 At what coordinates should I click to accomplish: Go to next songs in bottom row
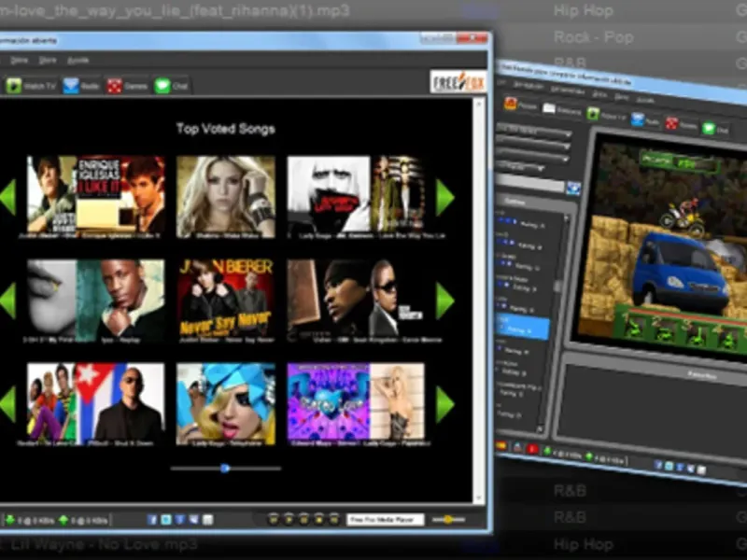[x=445, y=404]
